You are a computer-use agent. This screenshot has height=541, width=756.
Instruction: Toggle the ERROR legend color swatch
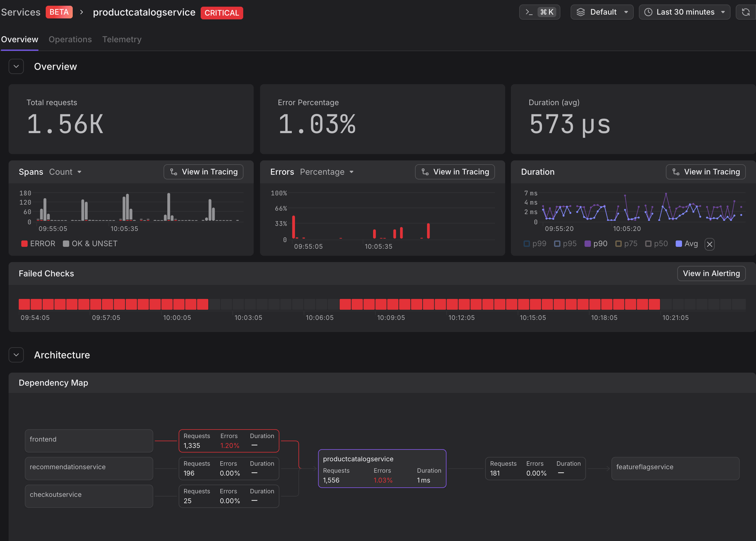[24, 244]
